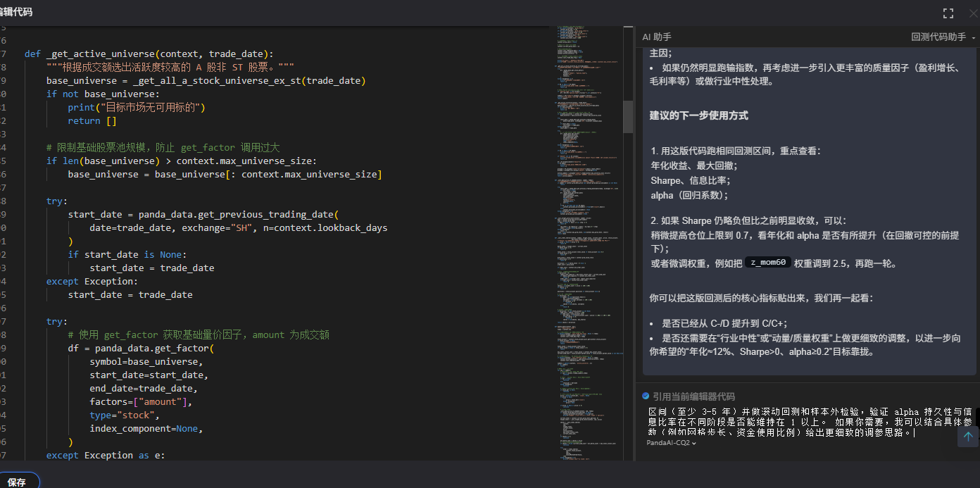Click the 保存 button
980x488 pixels.
[17, 482]
